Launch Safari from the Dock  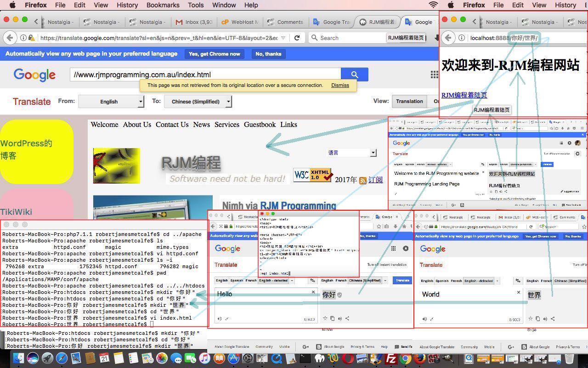pyautogui.click(x=61, y=358)
